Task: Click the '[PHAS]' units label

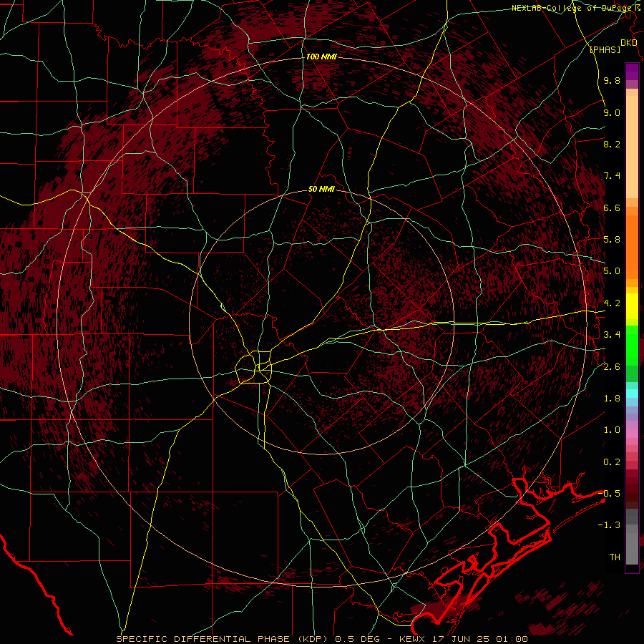Action: pos(605,49)
